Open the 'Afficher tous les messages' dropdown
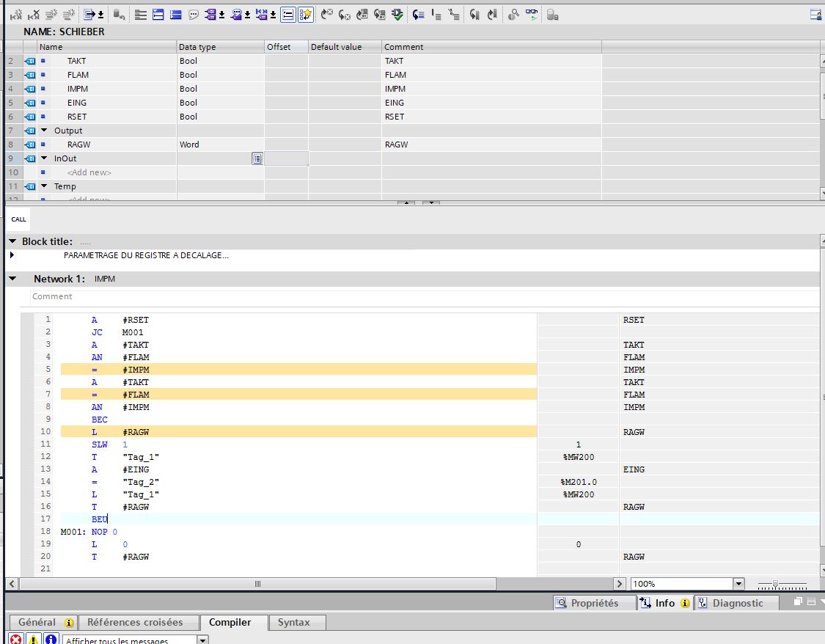This screenshot has width=825, height=644. 203,640
